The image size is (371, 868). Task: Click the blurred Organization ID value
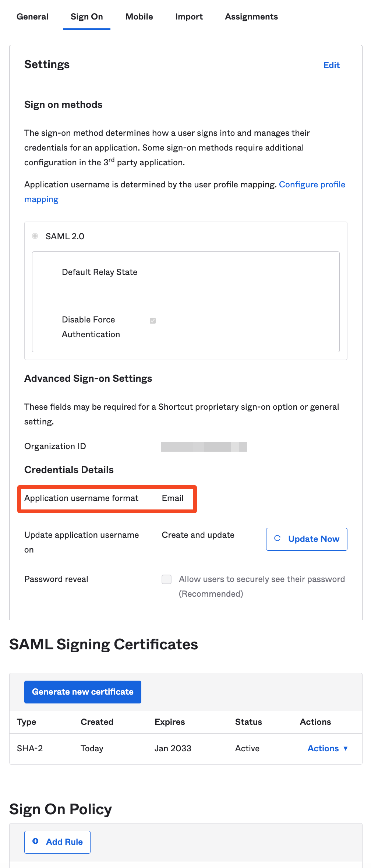click(204, 447)
